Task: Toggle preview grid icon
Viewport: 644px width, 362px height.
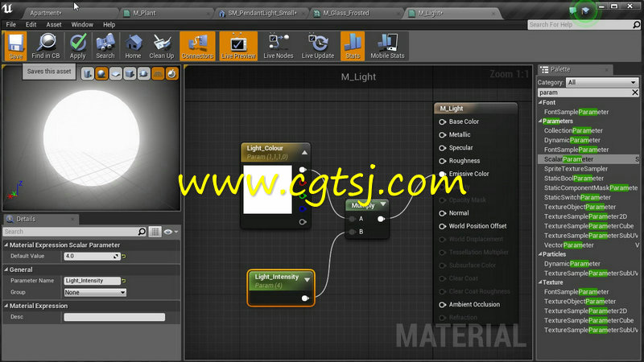Action: click(158, 74)
